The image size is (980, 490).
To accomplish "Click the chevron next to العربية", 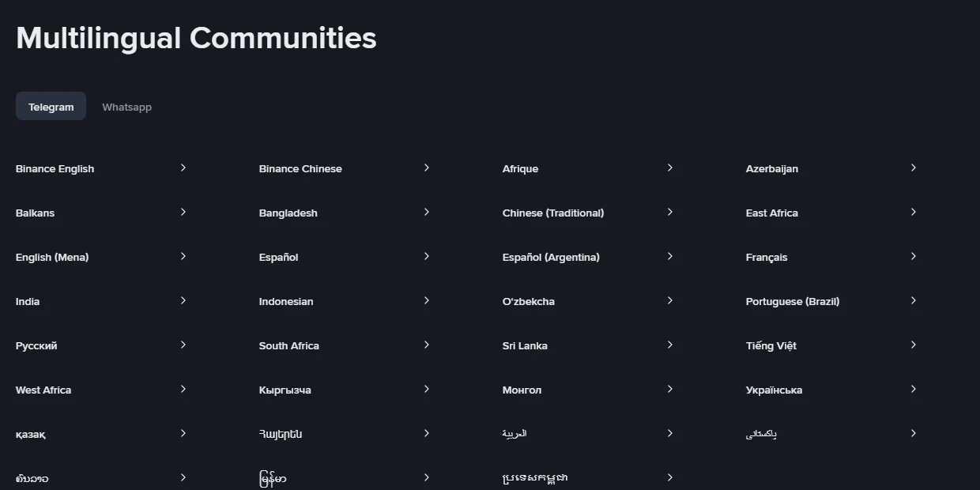I will pos(669,433).
